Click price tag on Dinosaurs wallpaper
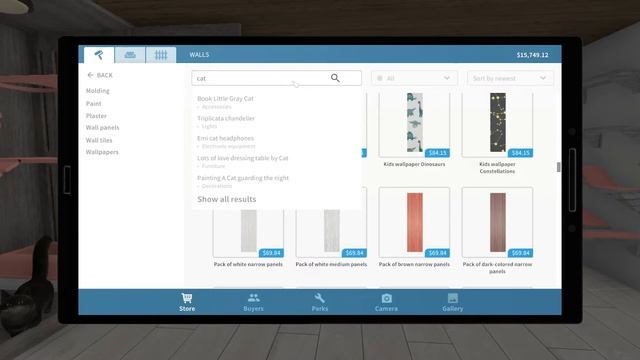This screenshot has width=640, height=360. (x=437, y=153)
